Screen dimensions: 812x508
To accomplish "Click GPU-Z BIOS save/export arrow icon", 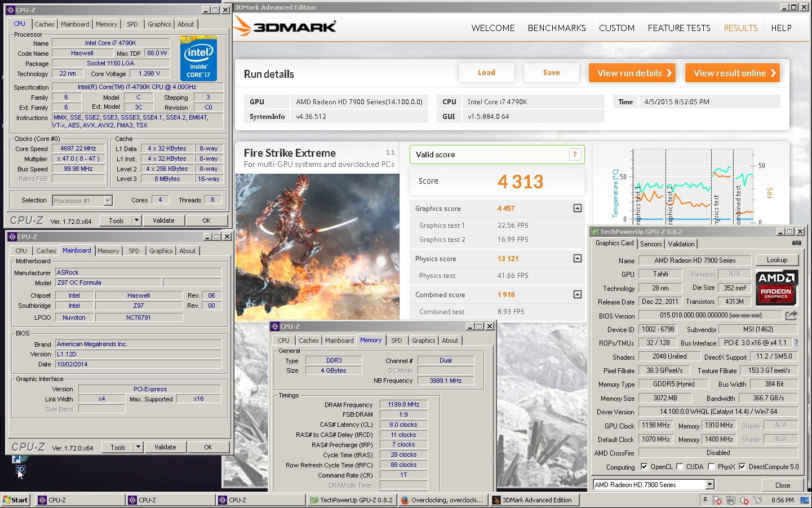I will (x=792, y=315).
